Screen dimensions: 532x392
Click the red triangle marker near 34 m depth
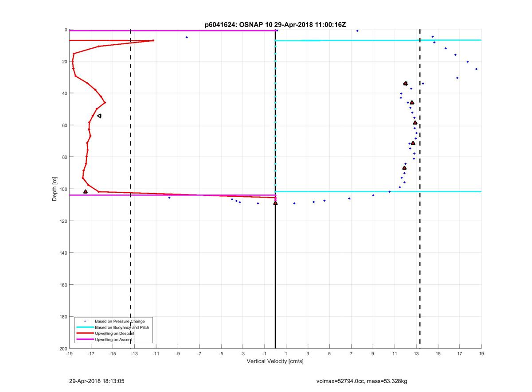[406, 83]
